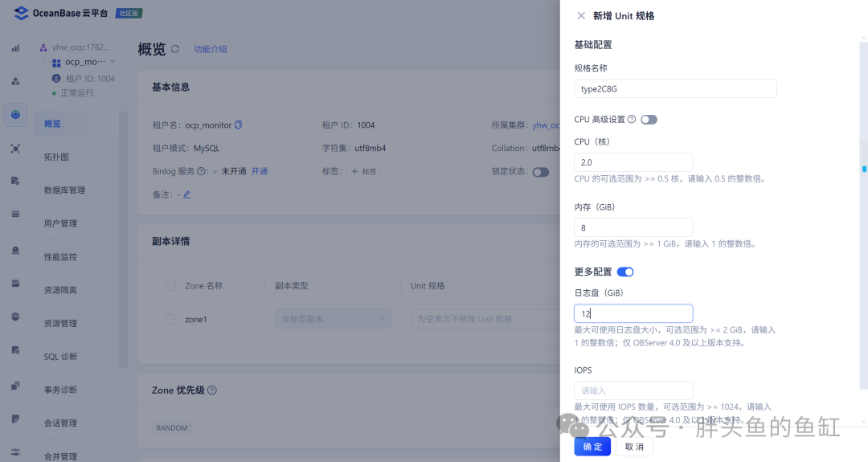Copy tenant name ocp_monitor with copy icon
868x462 pixels.
click(x=238, y=125)
